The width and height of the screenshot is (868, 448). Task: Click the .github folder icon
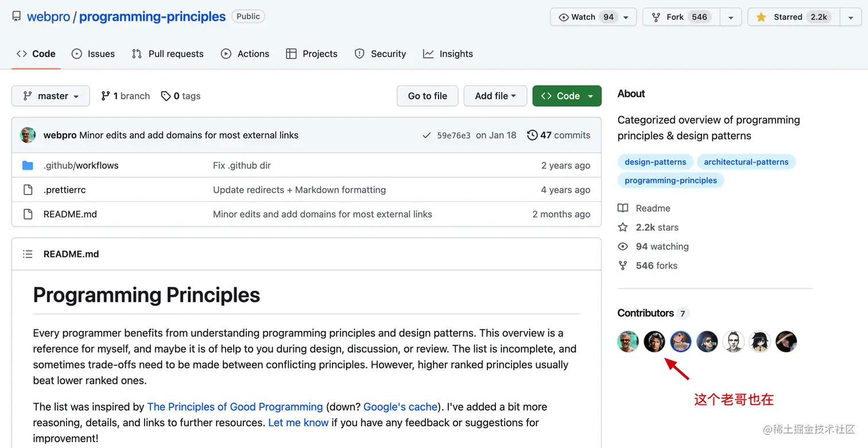[x=28, y=165]
